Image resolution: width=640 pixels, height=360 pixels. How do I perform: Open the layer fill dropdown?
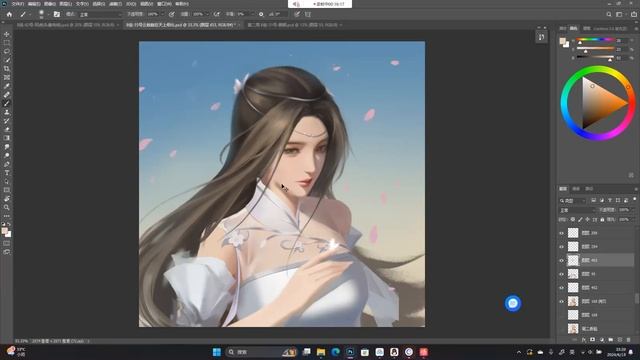633,220
